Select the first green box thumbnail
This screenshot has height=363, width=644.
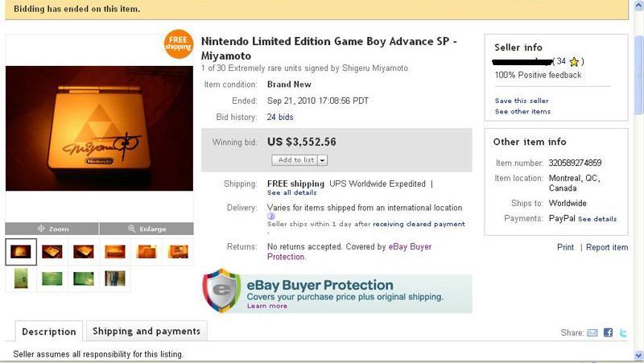click(x=21, y=278)
